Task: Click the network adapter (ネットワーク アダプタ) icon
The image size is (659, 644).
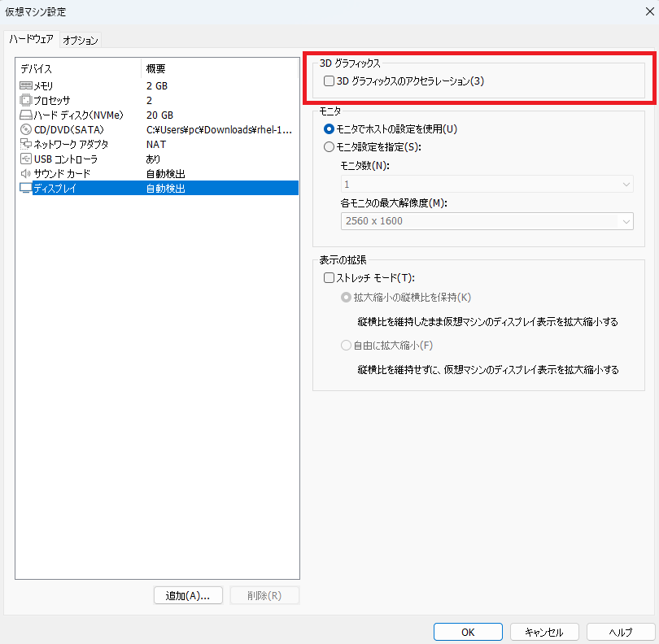Action: pyautogui.click(x=25, y=144)
